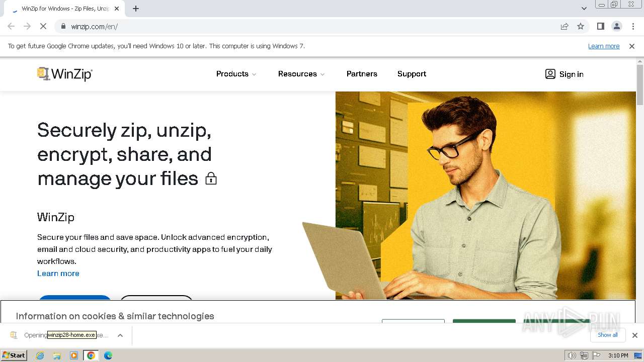This screenshot has width=644, height=362.
Task: Open Microsoft Edge from taskbar
Action: [108, 355]
